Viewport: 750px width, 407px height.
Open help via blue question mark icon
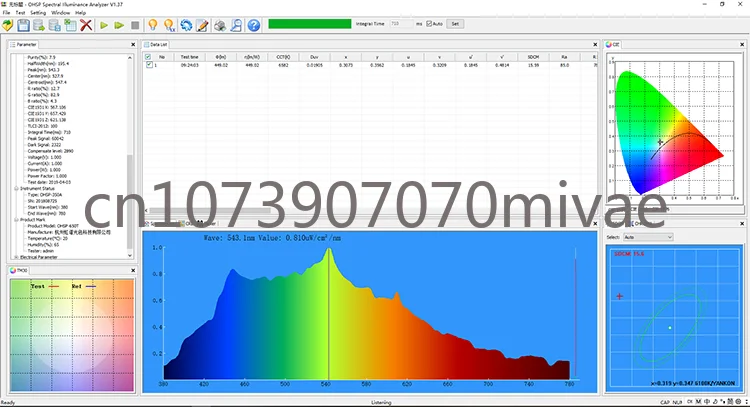tap(254, 25)
